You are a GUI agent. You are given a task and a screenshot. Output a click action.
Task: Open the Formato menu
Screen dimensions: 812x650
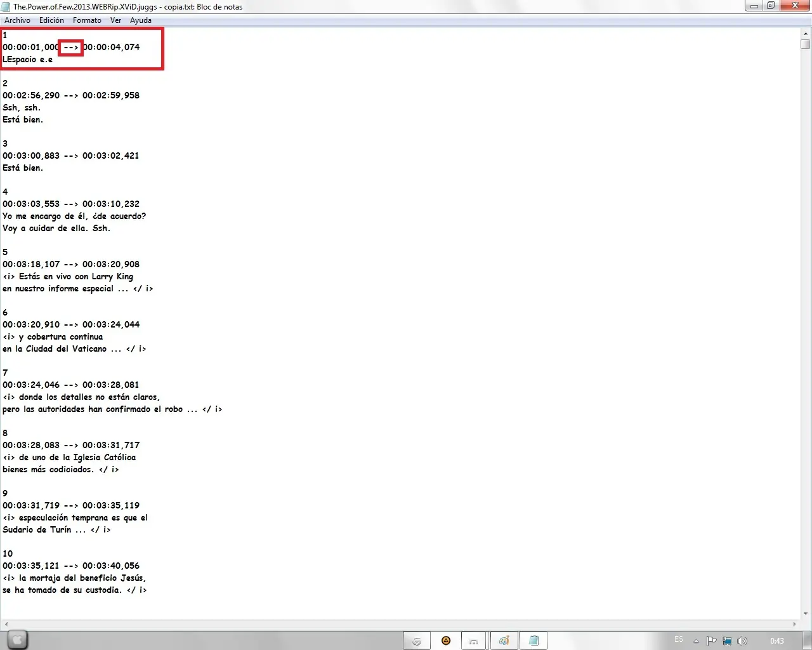point(87,20)
